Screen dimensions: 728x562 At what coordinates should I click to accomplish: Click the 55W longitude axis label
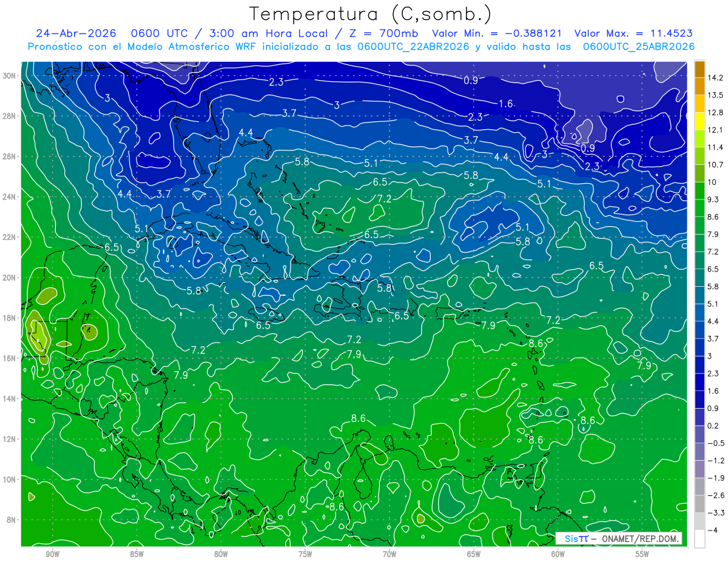coord(642,554)
